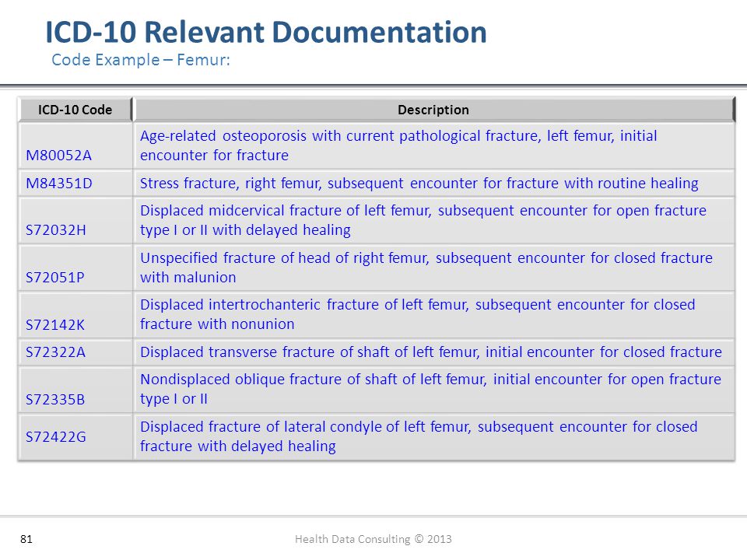Select the 'ICD-10 Code' column header
This screenshot has height=560, width=747.
click(75, 110)
